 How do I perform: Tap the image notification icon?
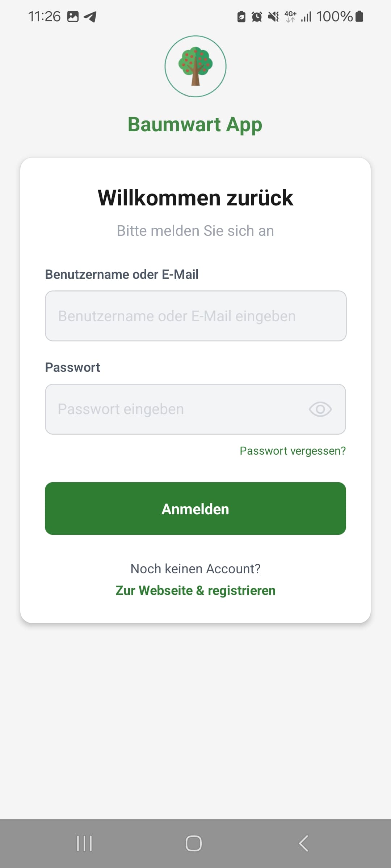[73, 17]
